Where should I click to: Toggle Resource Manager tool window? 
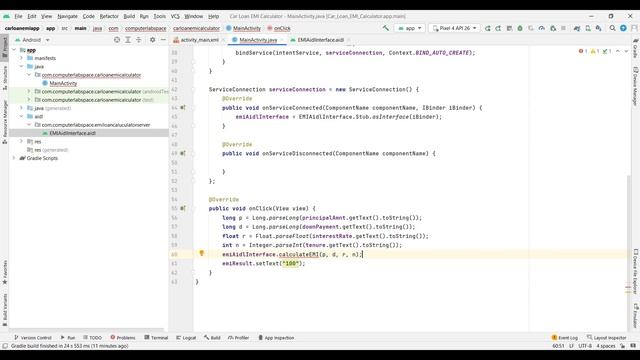click(4, 121)
